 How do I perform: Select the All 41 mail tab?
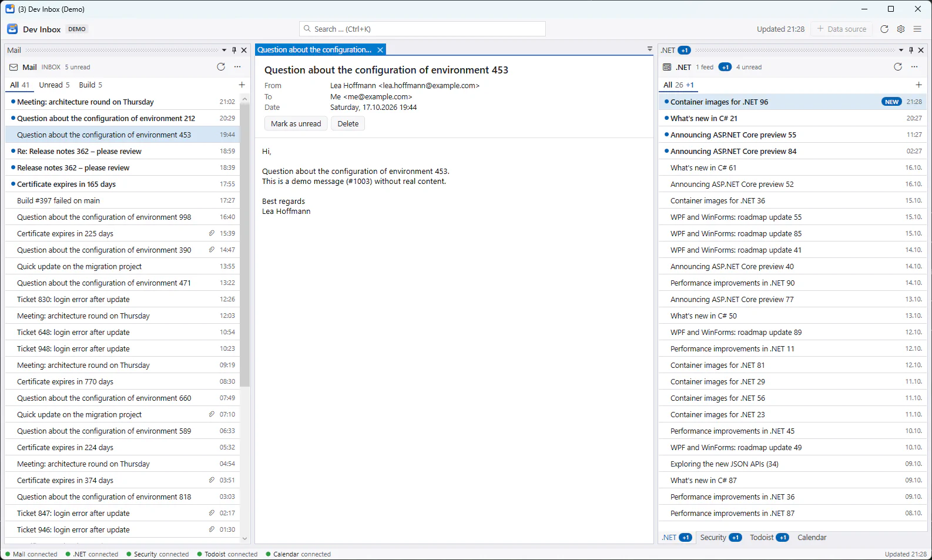(19, 85)
